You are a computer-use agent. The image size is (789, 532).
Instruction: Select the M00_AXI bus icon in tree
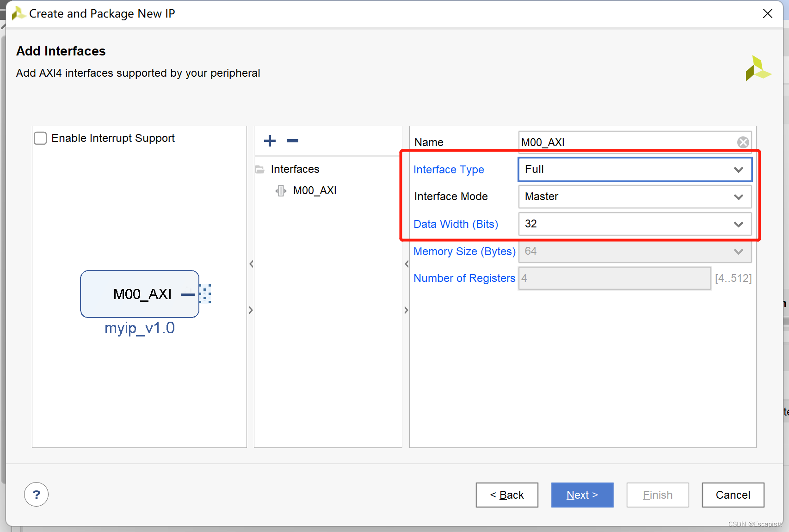click(x=281, y=190)
